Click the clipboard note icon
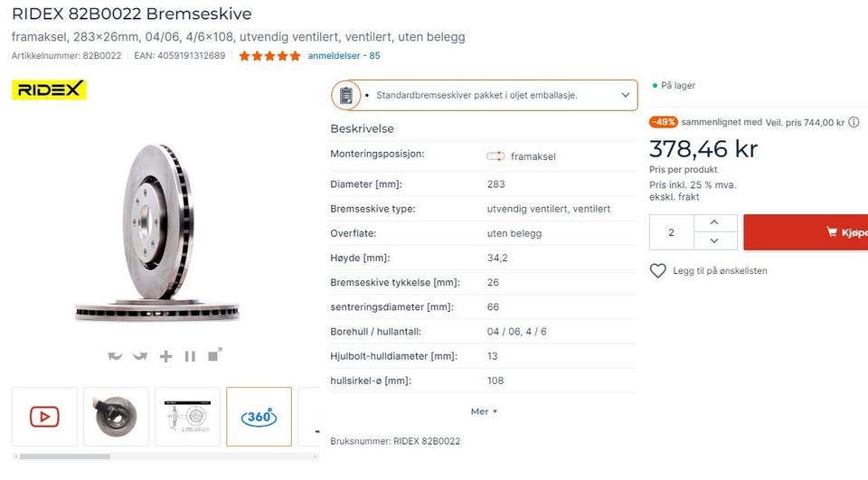 coord(345,95)
